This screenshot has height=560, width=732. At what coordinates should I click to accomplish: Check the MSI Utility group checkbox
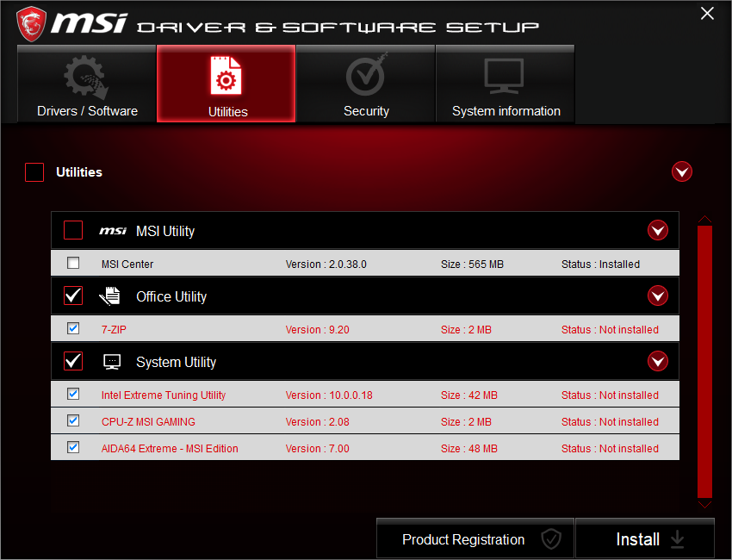[73, 230]
